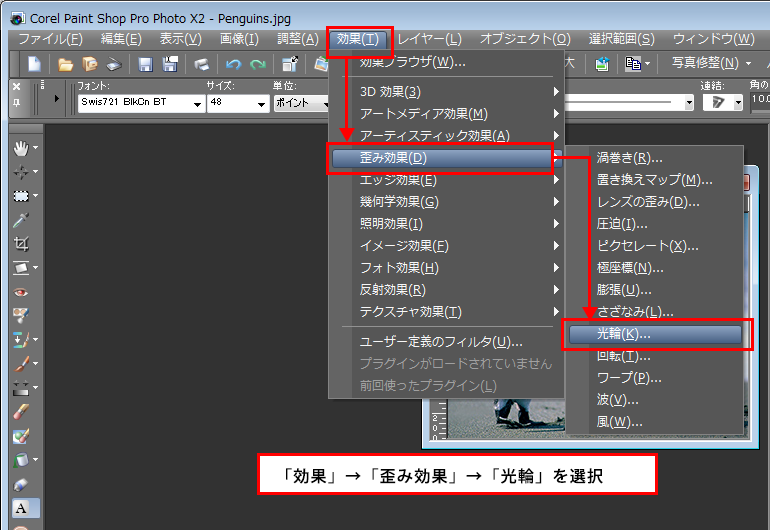Image resolution: width=770 pixels, height=530 pixels.
Task: Click the Print icon
Action: pos(201,64)
